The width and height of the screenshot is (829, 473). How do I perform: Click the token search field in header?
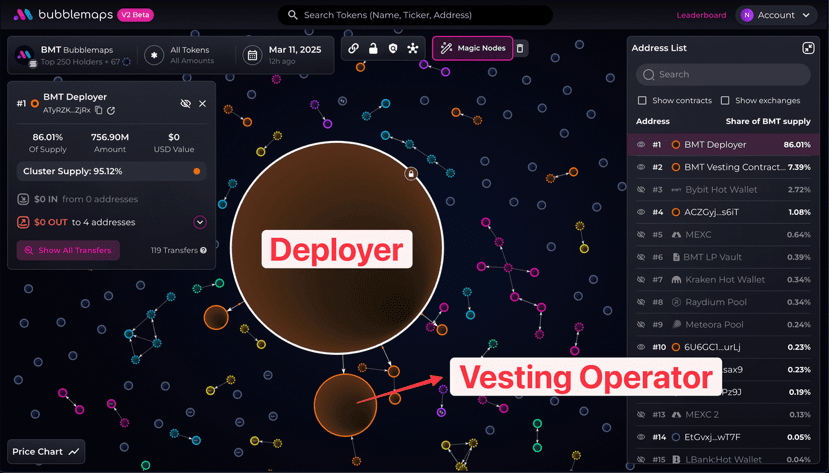click(x=415, y=15)
